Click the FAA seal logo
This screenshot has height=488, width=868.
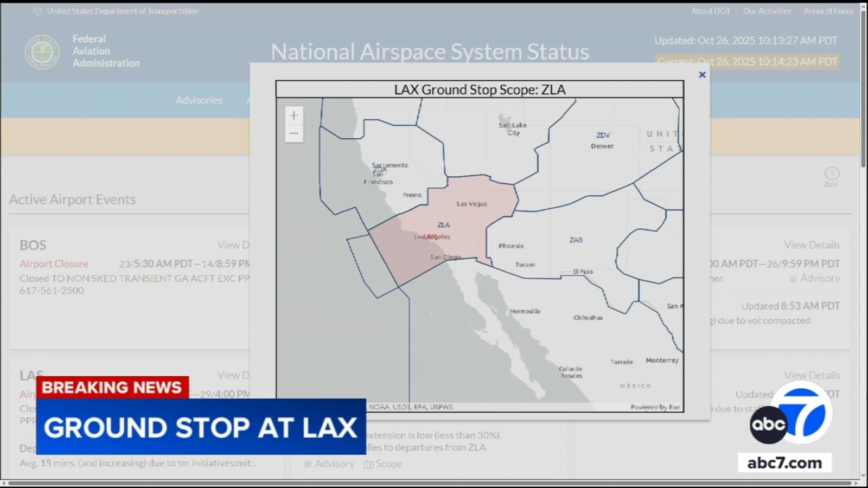point(42,52)
